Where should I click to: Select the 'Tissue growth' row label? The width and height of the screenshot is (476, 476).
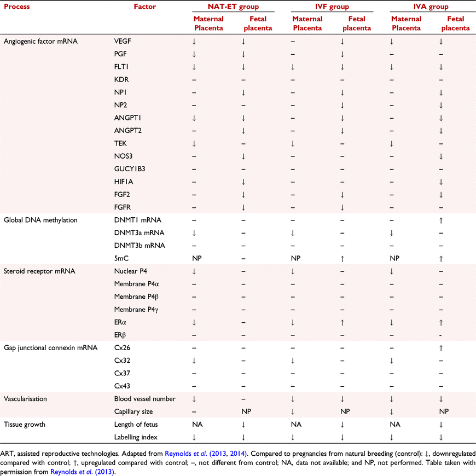[25, 425]
